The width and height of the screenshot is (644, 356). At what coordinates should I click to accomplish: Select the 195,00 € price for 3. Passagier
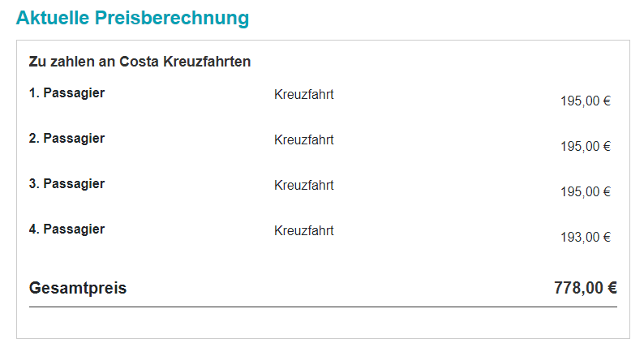click(x=585, y=192)
